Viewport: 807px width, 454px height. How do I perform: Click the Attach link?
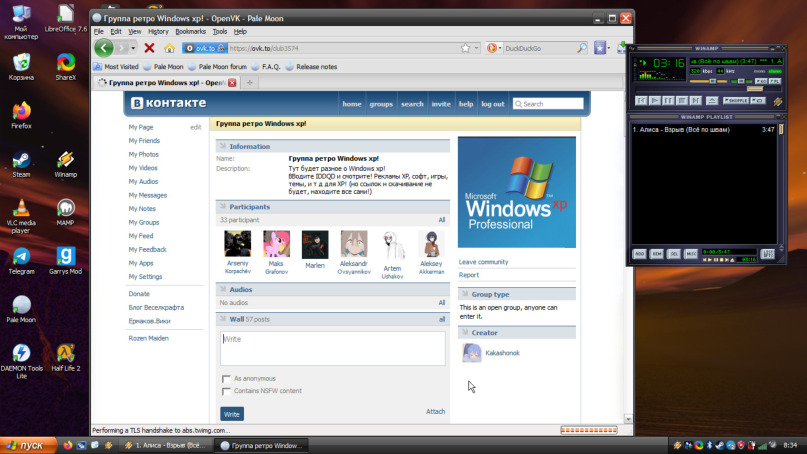tap(435, 412)
